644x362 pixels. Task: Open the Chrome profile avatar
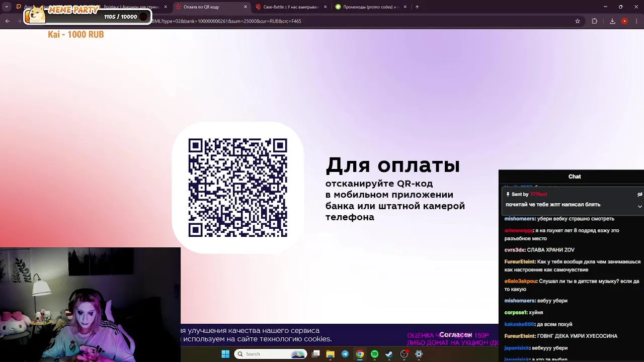pos(624,21)
